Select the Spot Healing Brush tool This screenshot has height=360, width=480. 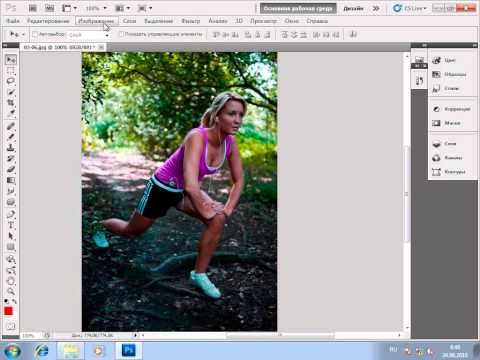tap(11, 126)
